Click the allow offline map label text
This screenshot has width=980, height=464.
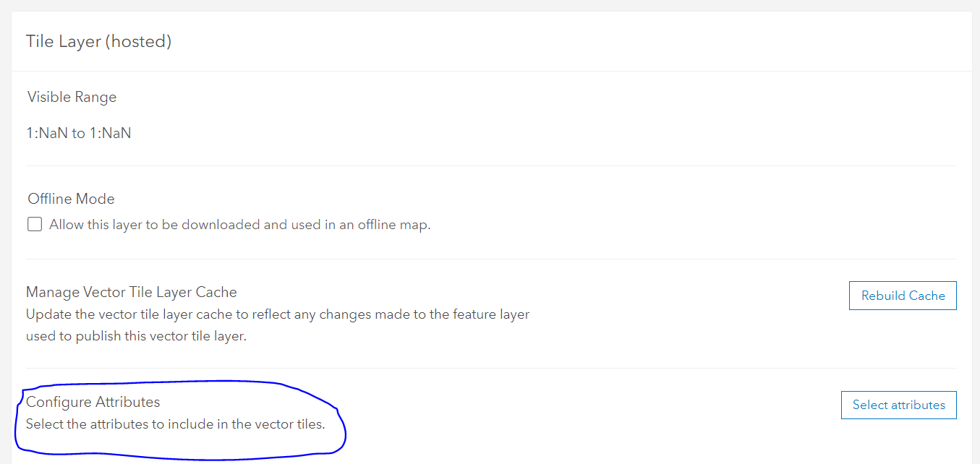(239, 225)
